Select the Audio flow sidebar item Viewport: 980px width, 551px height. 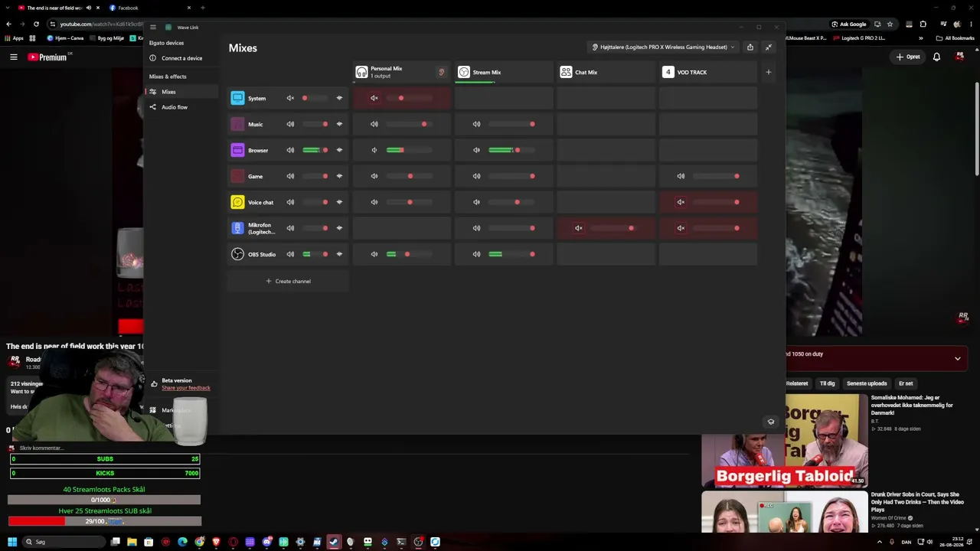[x=182, y=107]
